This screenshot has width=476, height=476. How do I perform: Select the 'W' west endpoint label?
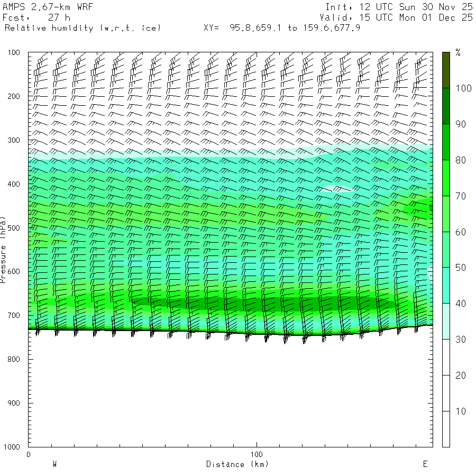(x=54, y=464)
